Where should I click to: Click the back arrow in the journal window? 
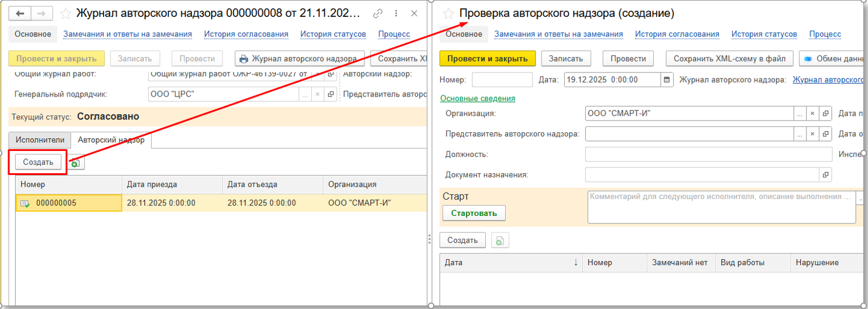pyautogui.click(x=20, y=13)
